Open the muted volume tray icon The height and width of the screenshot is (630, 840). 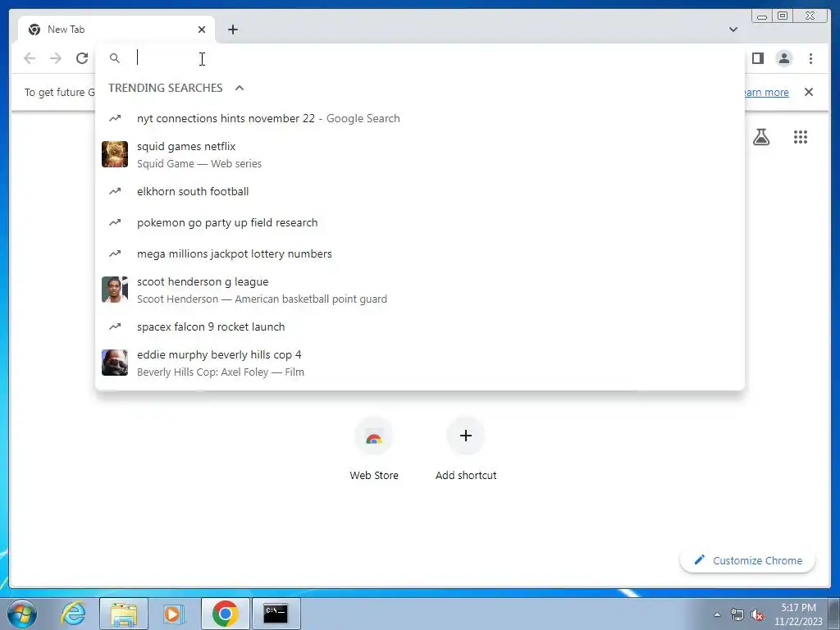757,614
